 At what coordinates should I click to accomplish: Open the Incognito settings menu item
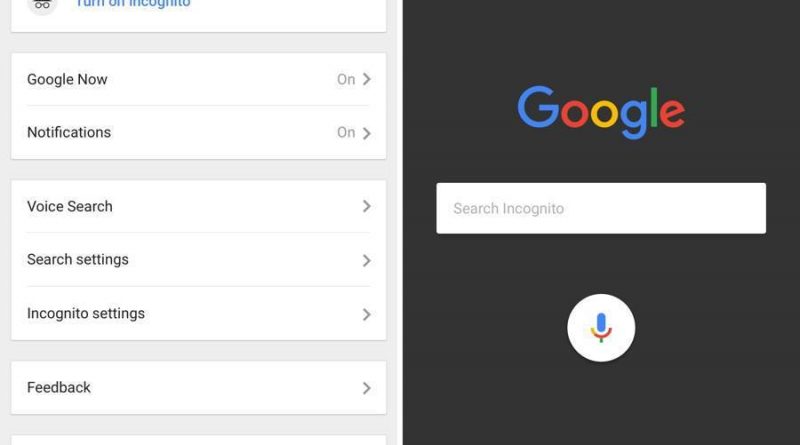pyautogui.click(x=86, y=314)
